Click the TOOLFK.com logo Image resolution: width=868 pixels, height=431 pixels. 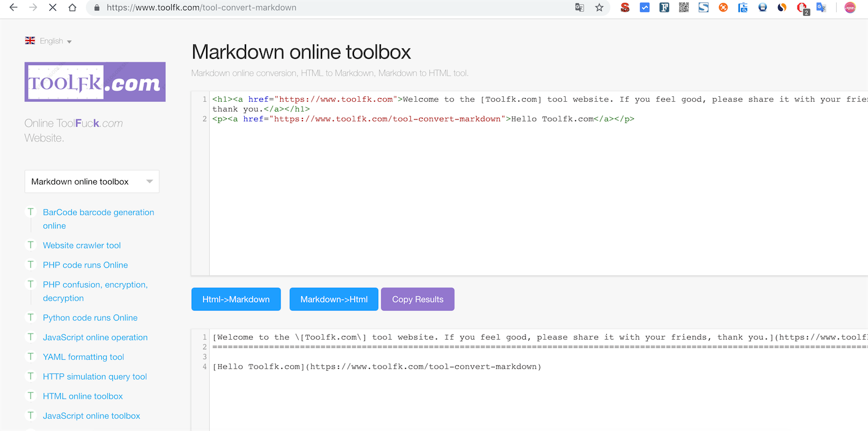94,81
